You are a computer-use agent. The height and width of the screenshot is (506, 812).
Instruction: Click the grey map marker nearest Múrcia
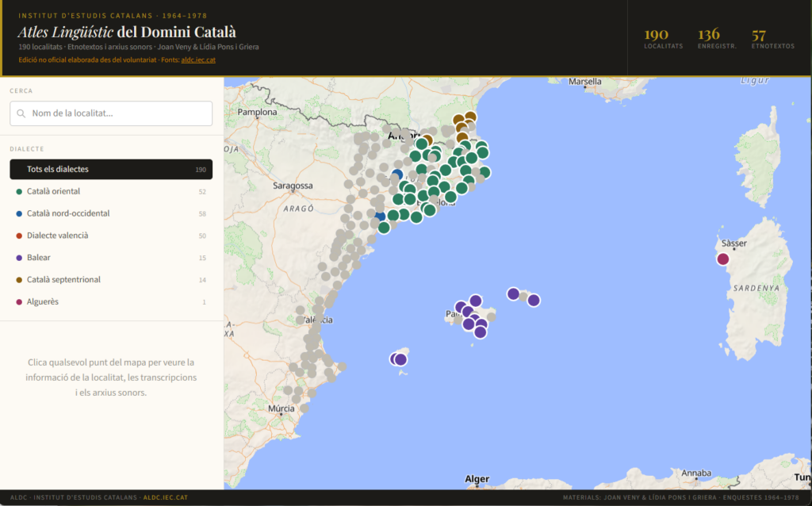(304, 408)
